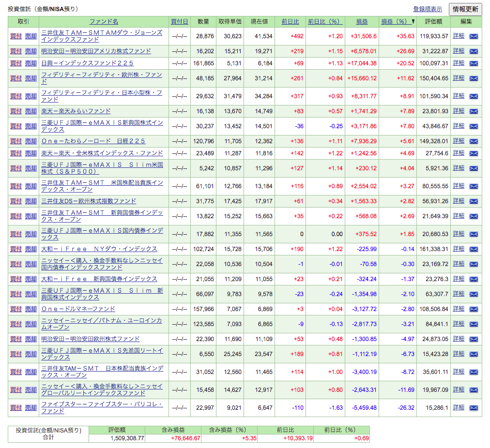Click envelope icon in One-ドルマネーファンド row

pyautogui.click(x=474, y=309)
